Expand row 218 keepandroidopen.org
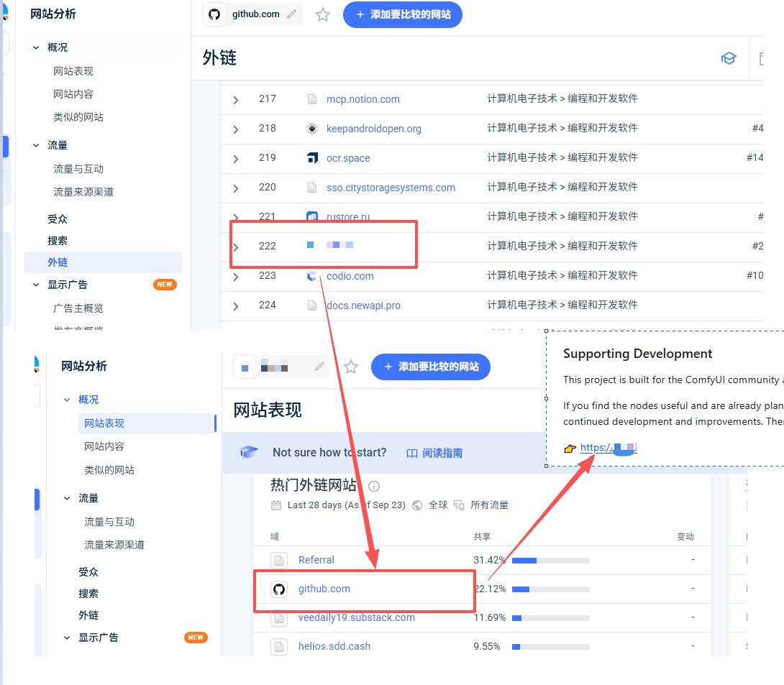Viewport: 784px width, 685px height. (x=235, y=129)
